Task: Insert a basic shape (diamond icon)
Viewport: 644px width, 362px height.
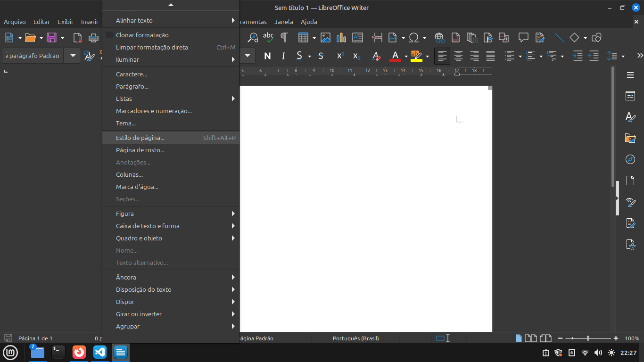Action: point(574,38)
